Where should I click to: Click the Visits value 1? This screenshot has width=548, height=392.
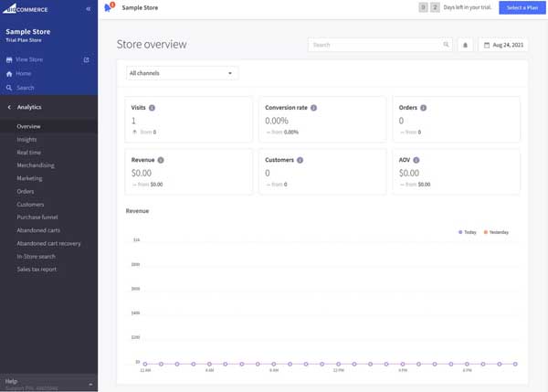click(133, 121)
